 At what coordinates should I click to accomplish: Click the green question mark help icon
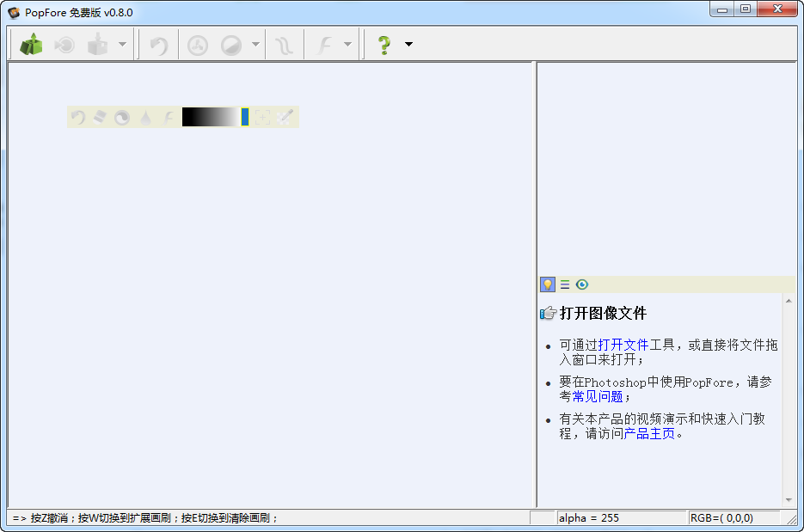pyautogui.click(x=384, y=45)
